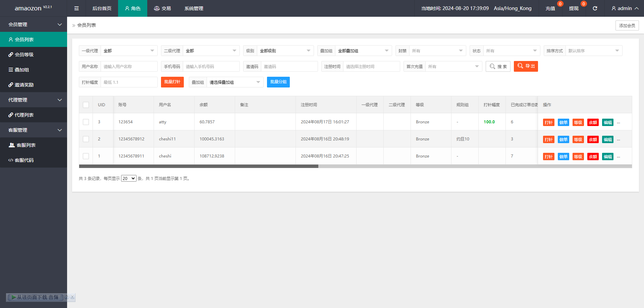This screenshot has height=308, width=644.
Task: Open 客服列表 in the sidebar
Action: click(26, 145)
